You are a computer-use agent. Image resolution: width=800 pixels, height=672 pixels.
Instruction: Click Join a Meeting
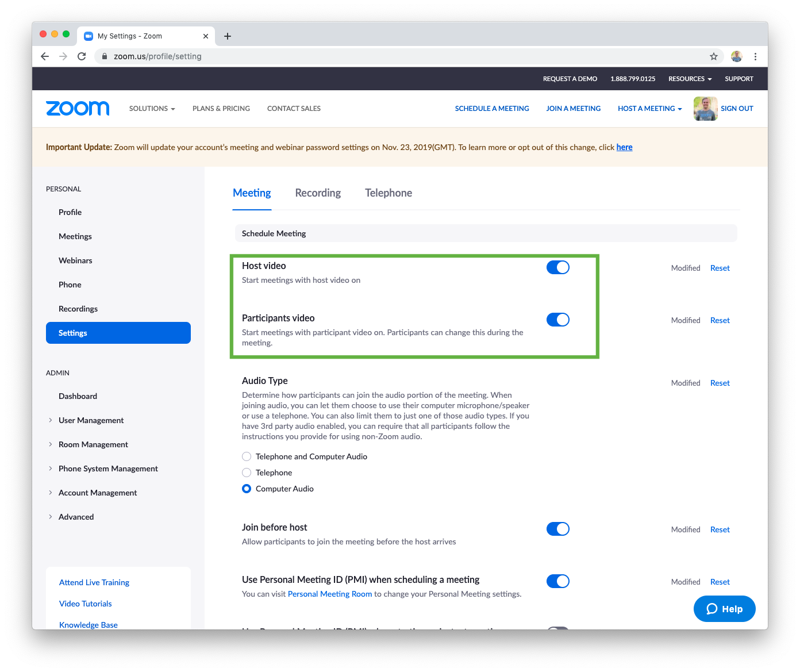pyautogui.click(x=574, y=109)
